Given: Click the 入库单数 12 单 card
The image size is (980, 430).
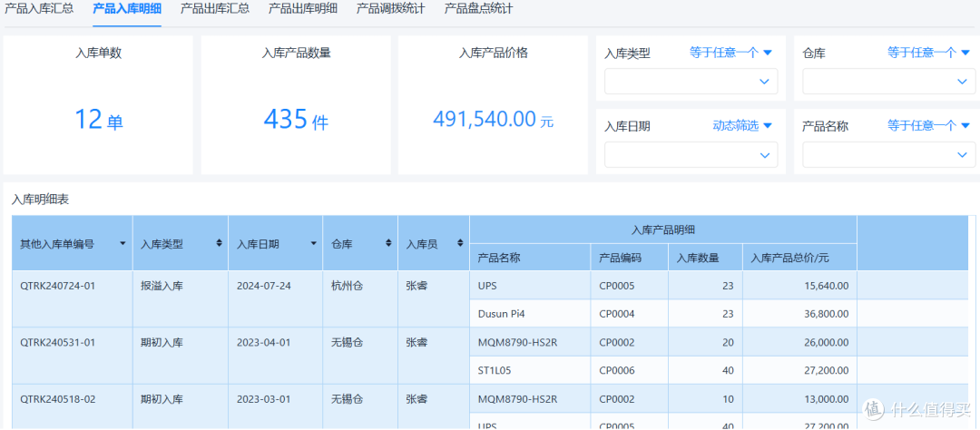Looking at the screenshot, I should (x=98, y=104).
